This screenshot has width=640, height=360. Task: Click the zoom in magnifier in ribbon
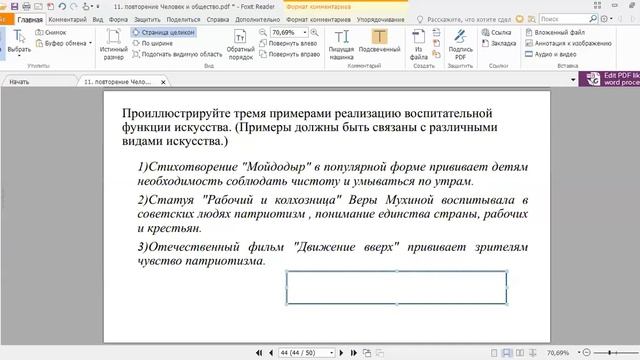pos(314,32)
